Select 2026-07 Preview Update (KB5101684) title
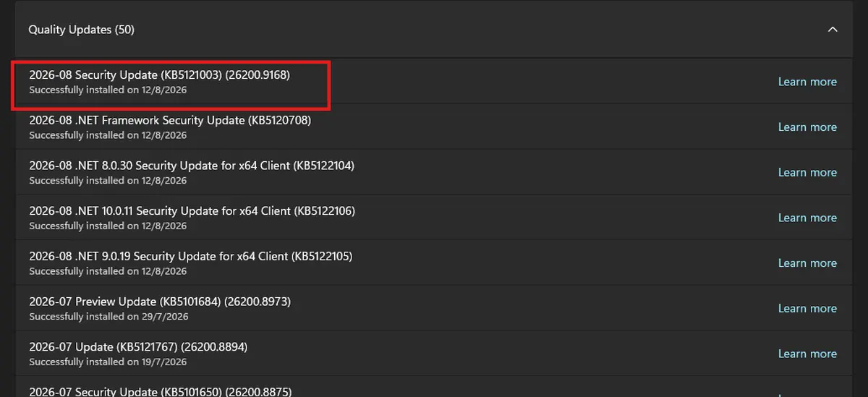This screenshot has height=397, width=868. coord(160,302)
